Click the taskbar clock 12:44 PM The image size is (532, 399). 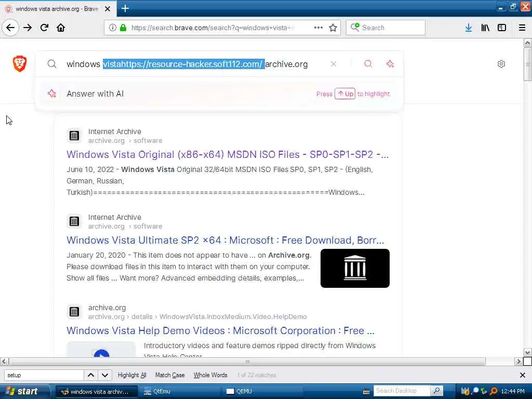click(513, 391)
